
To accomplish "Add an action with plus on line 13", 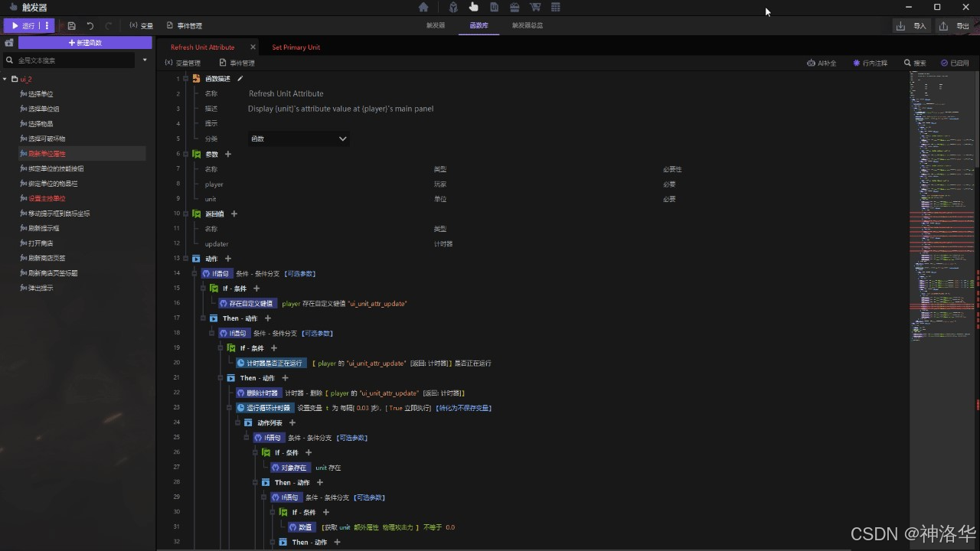I will 227,259.
